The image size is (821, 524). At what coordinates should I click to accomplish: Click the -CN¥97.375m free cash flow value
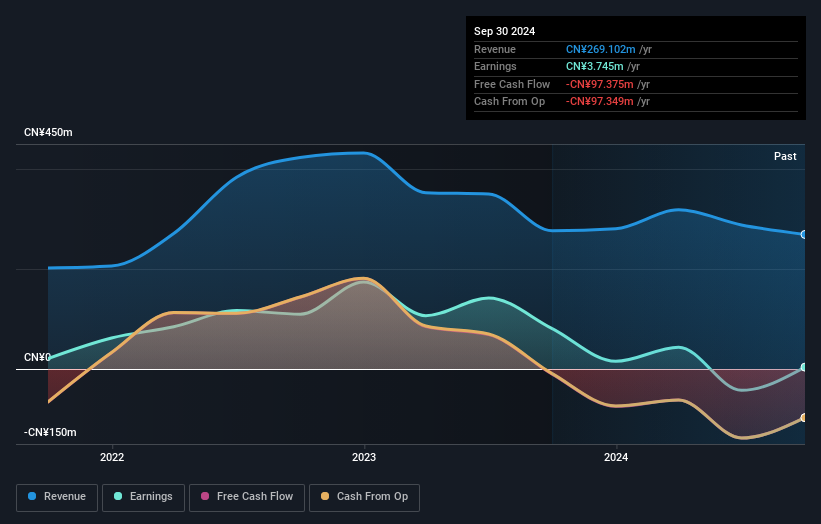click(600, 84)
